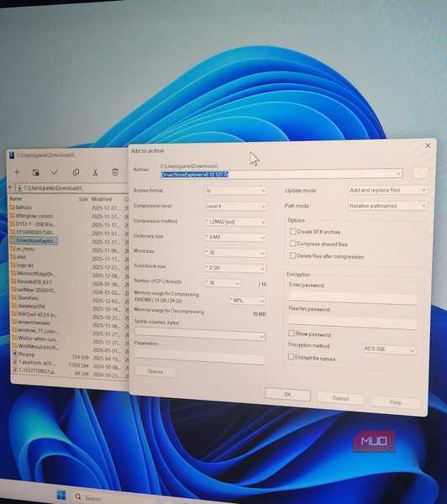Toggle Show password checkbox
The width and height of the screenshot is (447, 504).
pyautogui.click(x=292, y=333)
